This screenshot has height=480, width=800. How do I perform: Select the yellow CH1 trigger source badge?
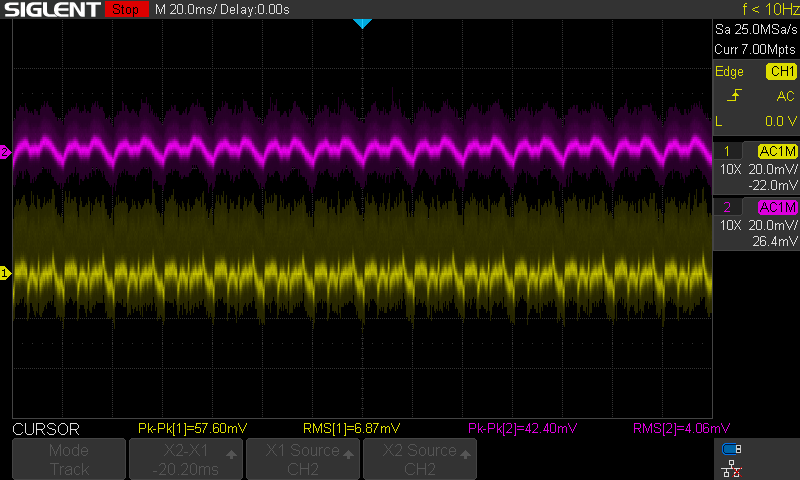click(780, 72)
